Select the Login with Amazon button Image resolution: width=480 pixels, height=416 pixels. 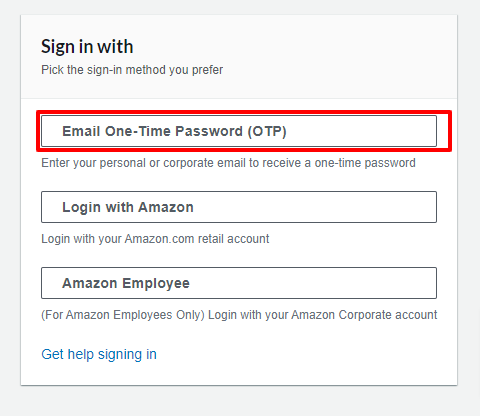pos(239,207)
